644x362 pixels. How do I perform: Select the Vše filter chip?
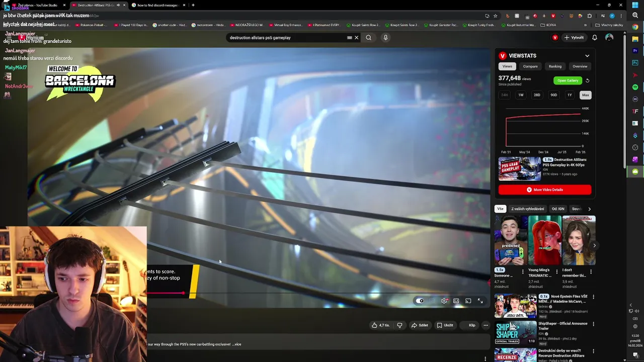(x=500, y=209)
